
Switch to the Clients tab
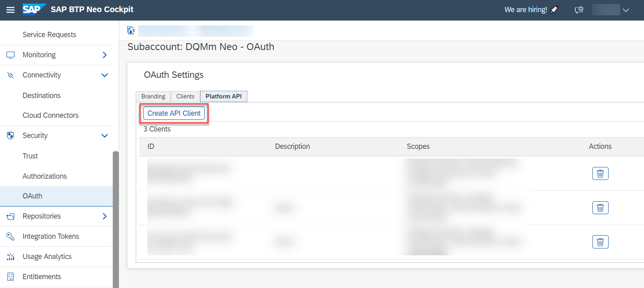tap(185, 96)
